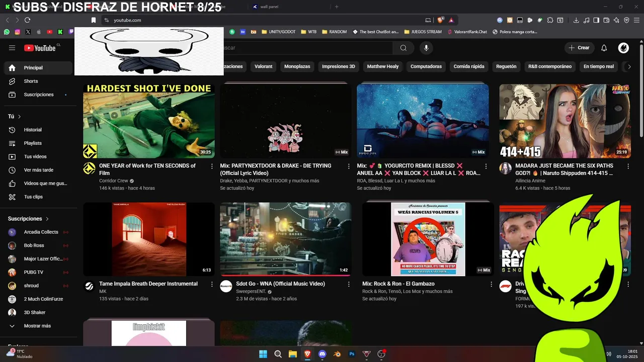The height and width of the screenshot is (362, 644).
Task: Select the Matthew Healy filter chip
Action: [382, 66]
